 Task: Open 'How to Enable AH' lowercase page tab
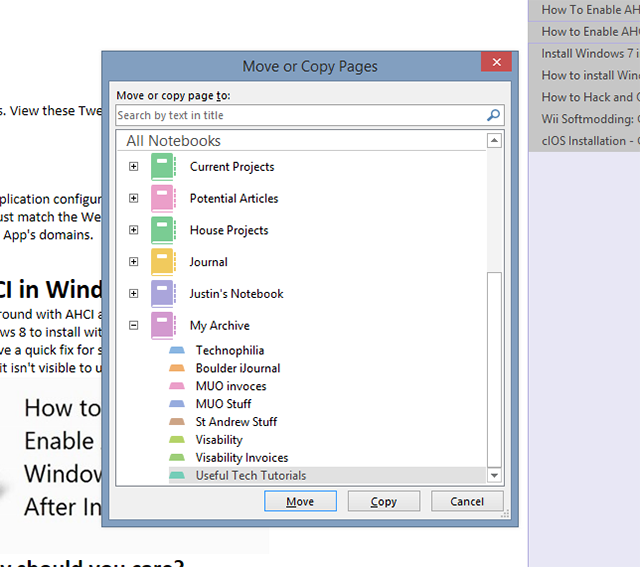[584, 31]
